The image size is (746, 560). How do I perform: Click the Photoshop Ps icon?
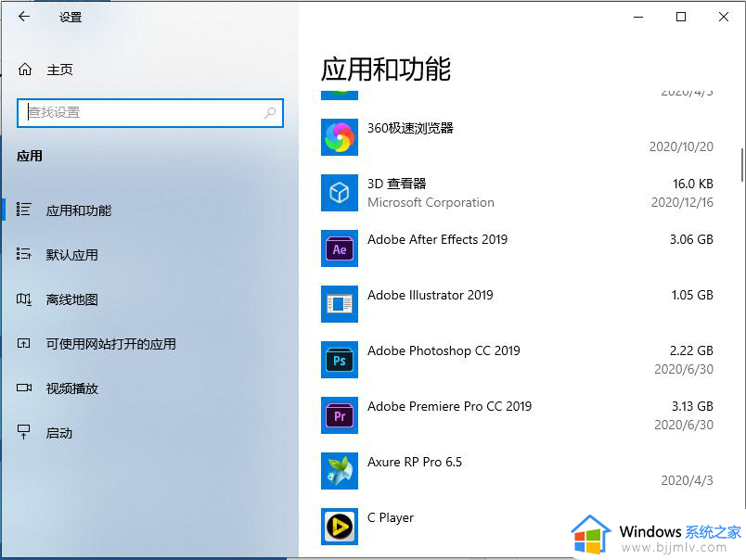click(x=340, y=360)
